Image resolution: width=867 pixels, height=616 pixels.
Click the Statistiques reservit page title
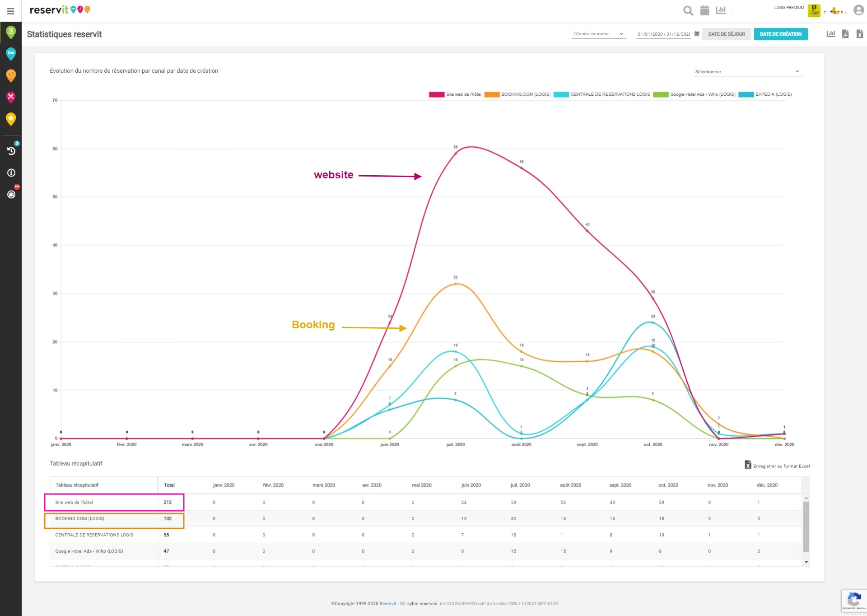pyautogui.click(x=64, y=34)
